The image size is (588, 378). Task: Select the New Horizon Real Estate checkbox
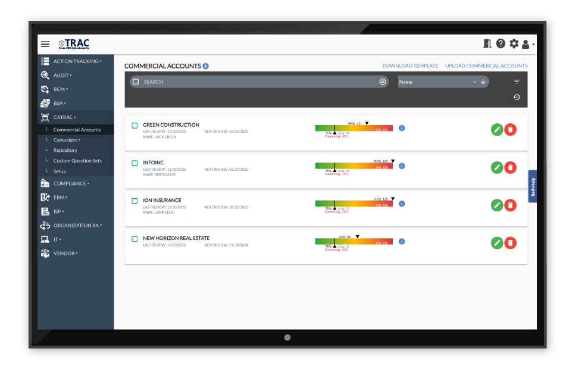[x=134, y=238]
